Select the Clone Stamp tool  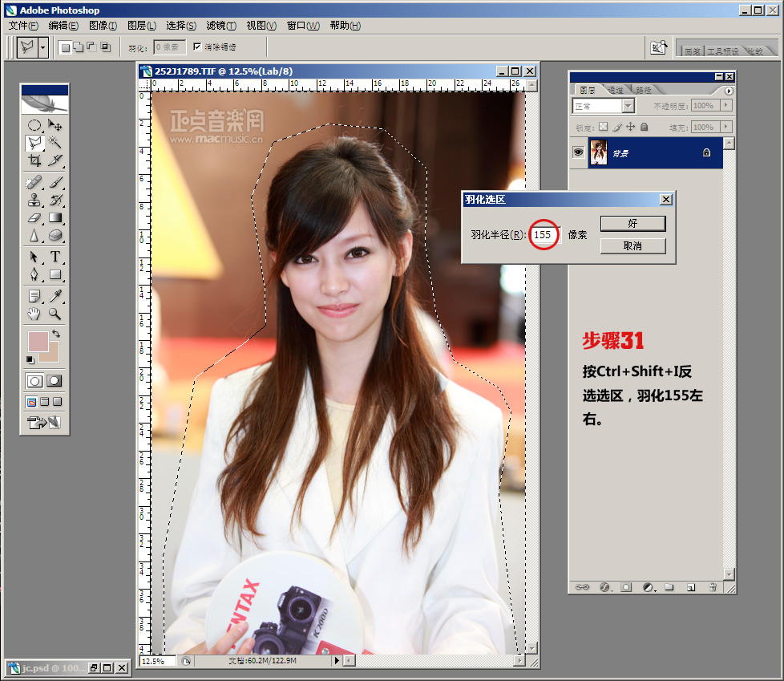pos(34,200)
